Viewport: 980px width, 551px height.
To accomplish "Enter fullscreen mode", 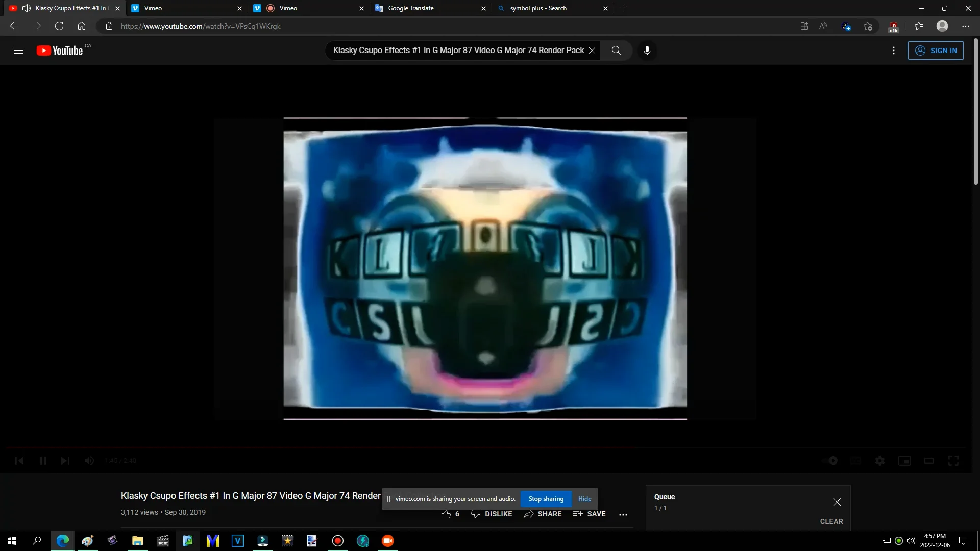I will click(953, 460).
